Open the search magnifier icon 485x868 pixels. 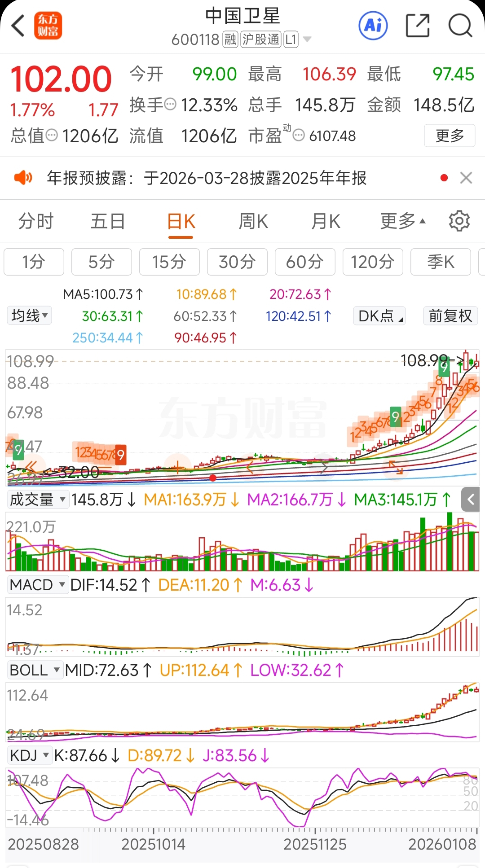460,25
